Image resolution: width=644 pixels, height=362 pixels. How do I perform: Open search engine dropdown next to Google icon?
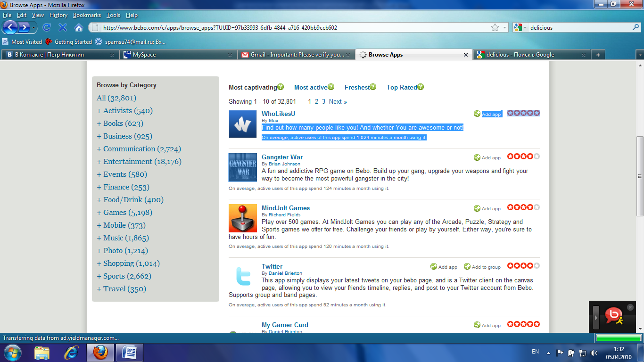[525, 28]
